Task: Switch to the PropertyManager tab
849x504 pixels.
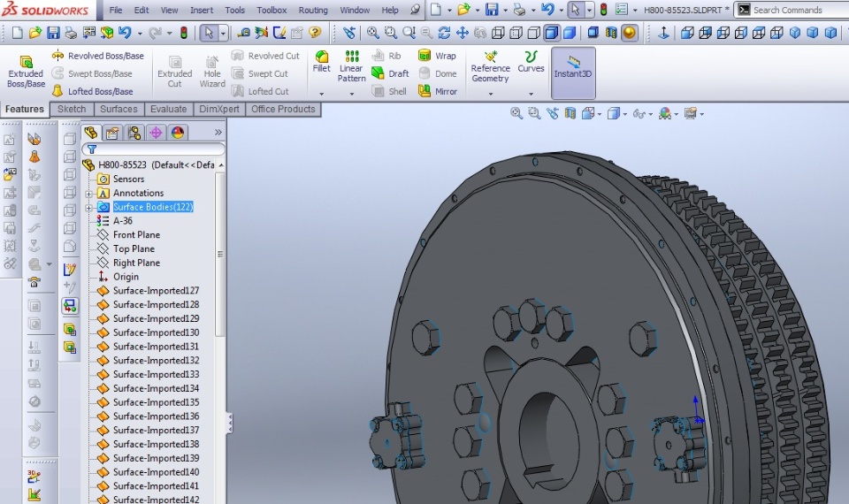Action: 112,133
